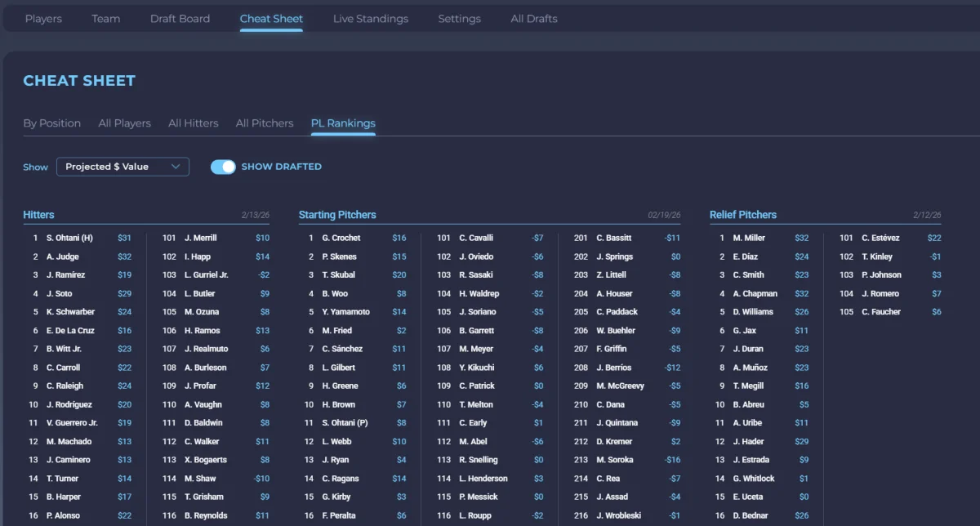
Task: Select relief pitcher C. Faucher
Action: [x=881, y=312]
